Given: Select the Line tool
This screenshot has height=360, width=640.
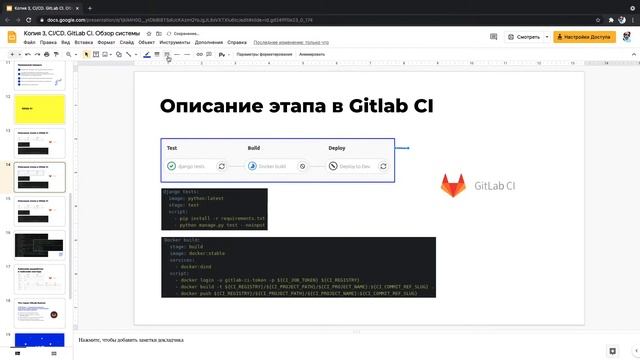Looking at the screenshot, I should pyautogui.click(x=129, y=54).
